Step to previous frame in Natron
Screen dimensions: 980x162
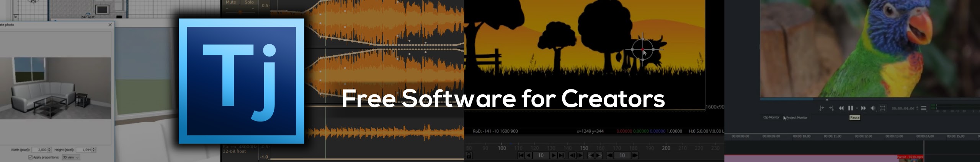click(572, 156)
